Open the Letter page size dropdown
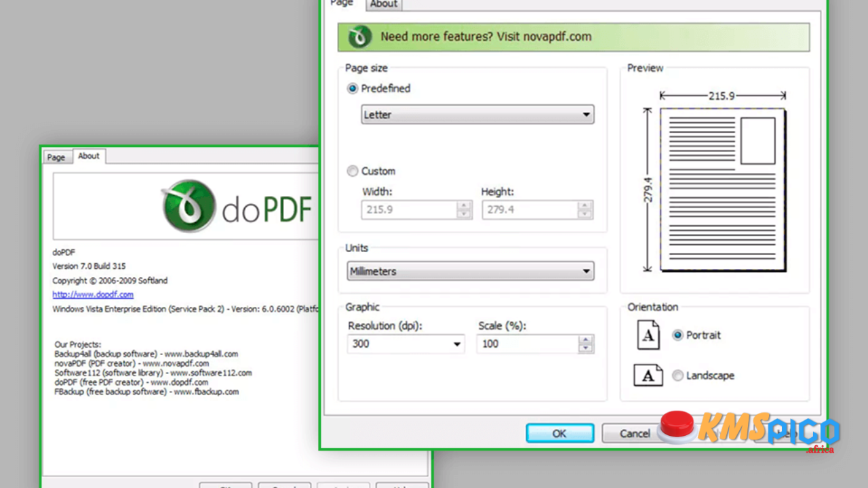Screen dimensions: 868x488 click(x=477, y=115)
